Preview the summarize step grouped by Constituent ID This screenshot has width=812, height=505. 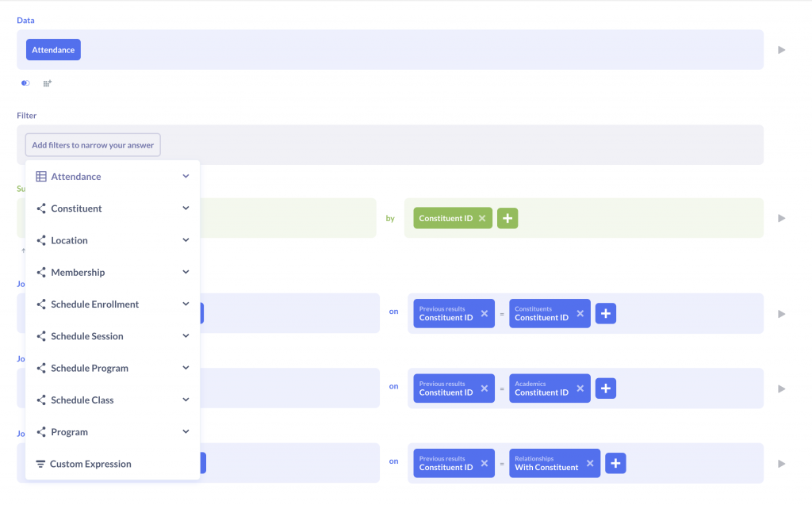[x=781, y=218]
